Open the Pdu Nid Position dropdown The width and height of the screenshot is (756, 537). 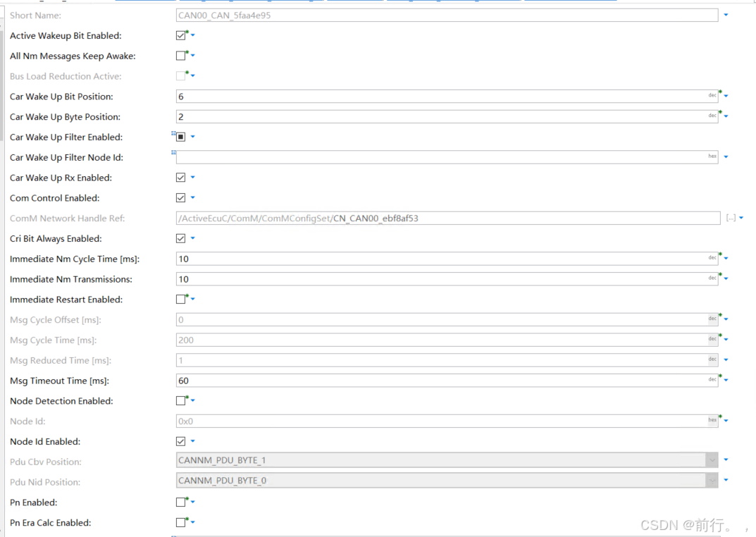(712, 480)
